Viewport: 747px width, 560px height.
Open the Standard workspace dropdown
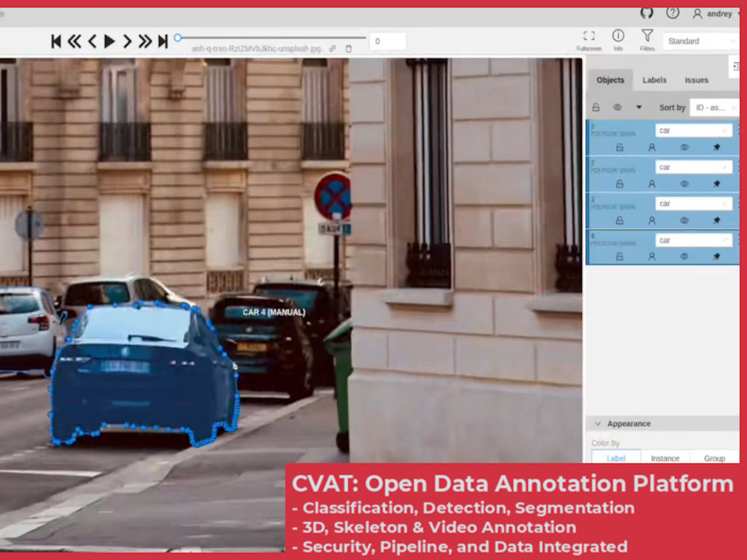coord(702,41)
